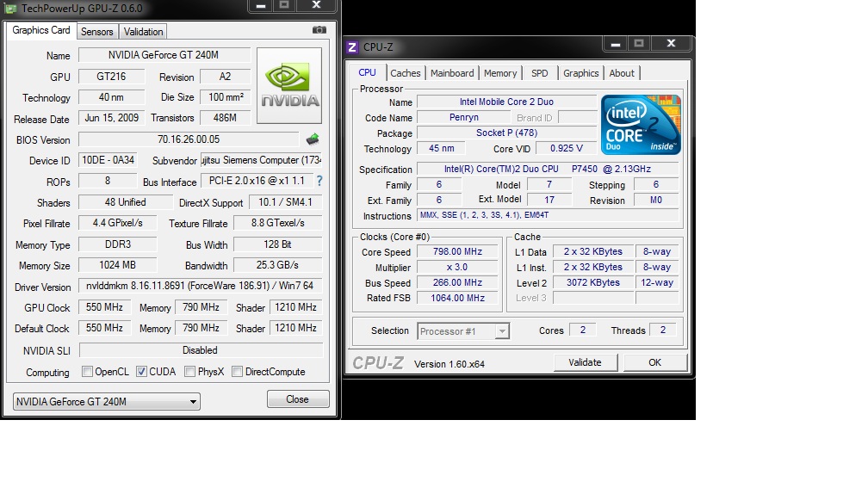Click the Close button in GPU-Z
This screenshot has height=488, width=868.
pos(298,399)
